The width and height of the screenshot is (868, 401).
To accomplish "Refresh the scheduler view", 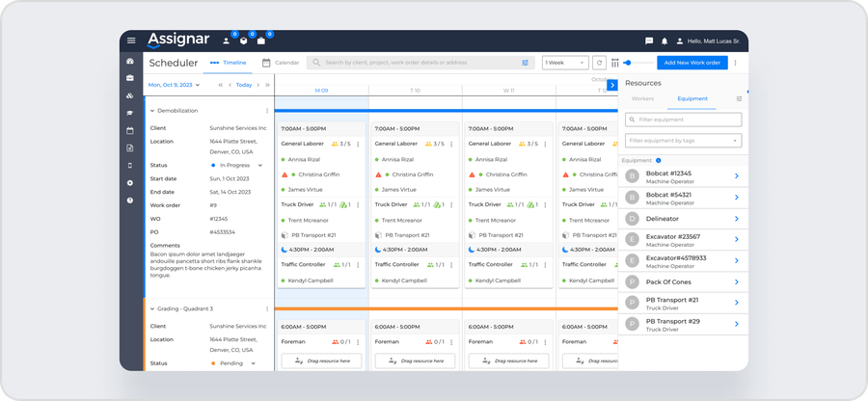I will coord(599,63).
